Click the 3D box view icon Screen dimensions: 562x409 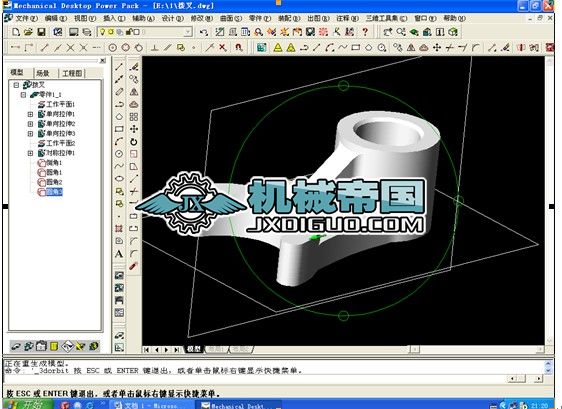point(453,32)
